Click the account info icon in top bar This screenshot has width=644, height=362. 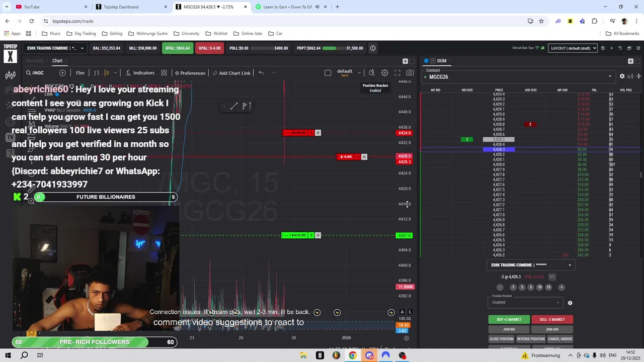click(x=373, y=48)
